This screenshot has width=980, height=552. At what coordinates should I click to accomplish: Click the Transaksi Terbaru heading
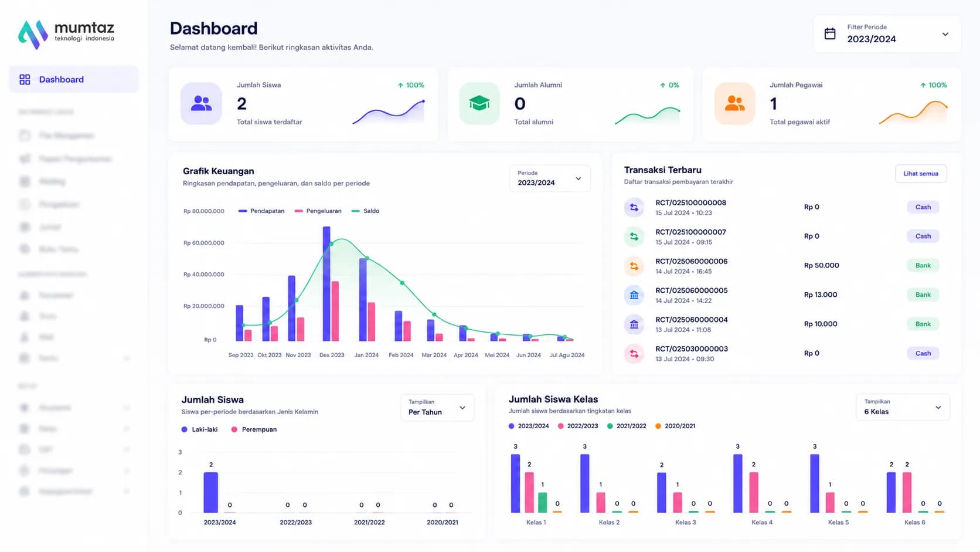click(662, 170)
